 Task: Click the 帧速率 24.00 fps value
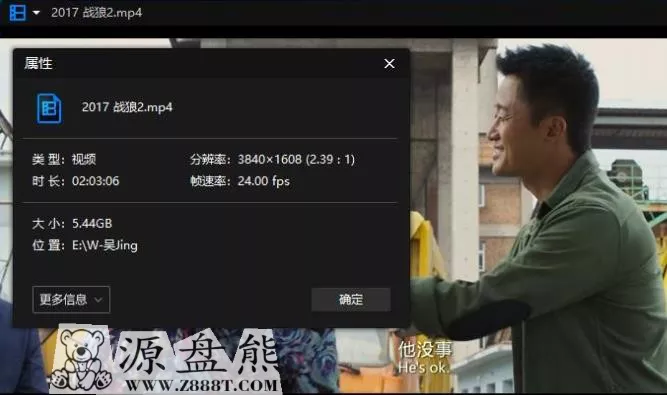(264, 181)
